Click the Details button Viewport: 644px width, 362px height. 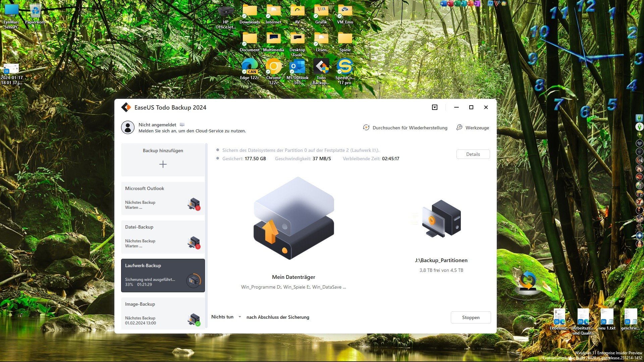[473, 154]
